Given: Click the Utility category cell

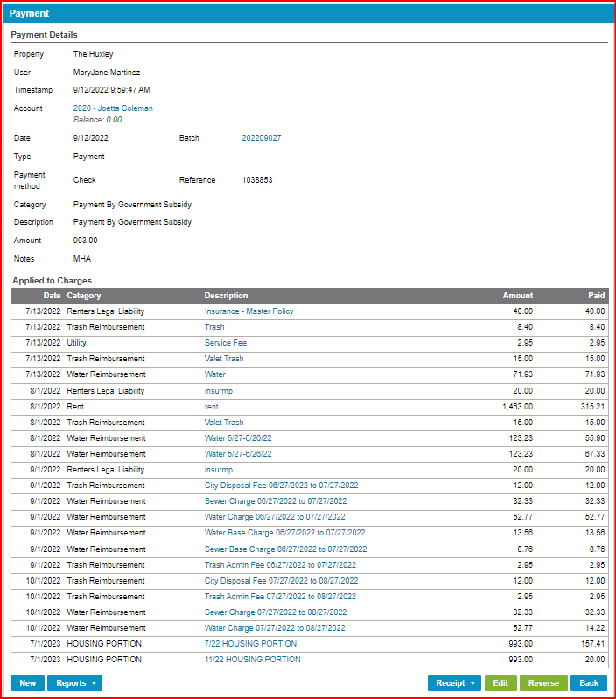Looking at the screenshot, I should pos(77,343).
